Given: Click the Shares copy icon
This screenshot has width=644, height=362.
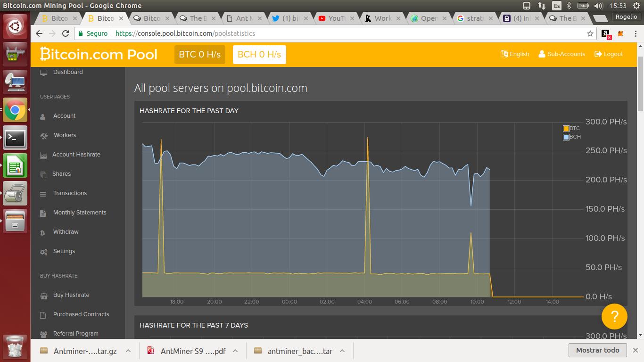Looking at the screenshot, I should [x=43, y=174].
